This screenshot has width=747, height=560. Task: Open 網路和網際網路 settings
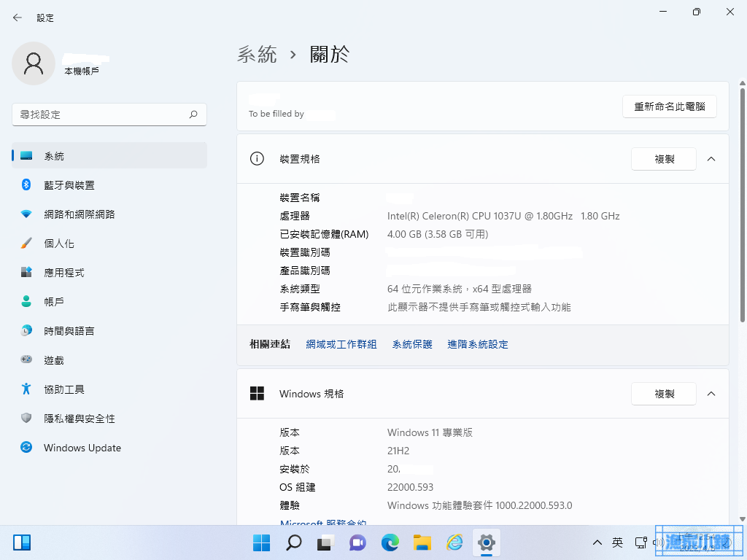(x=109, y=214)
